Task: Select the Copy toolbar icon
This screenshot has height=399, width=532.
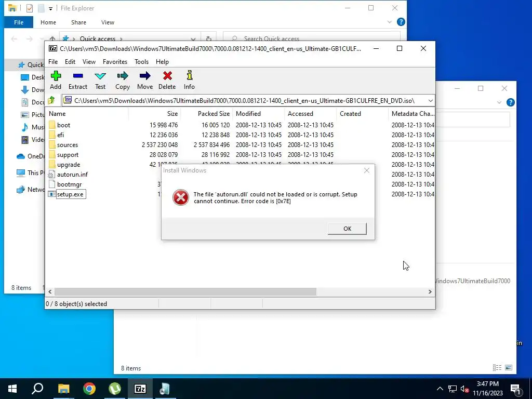Action: click(123, 76)
